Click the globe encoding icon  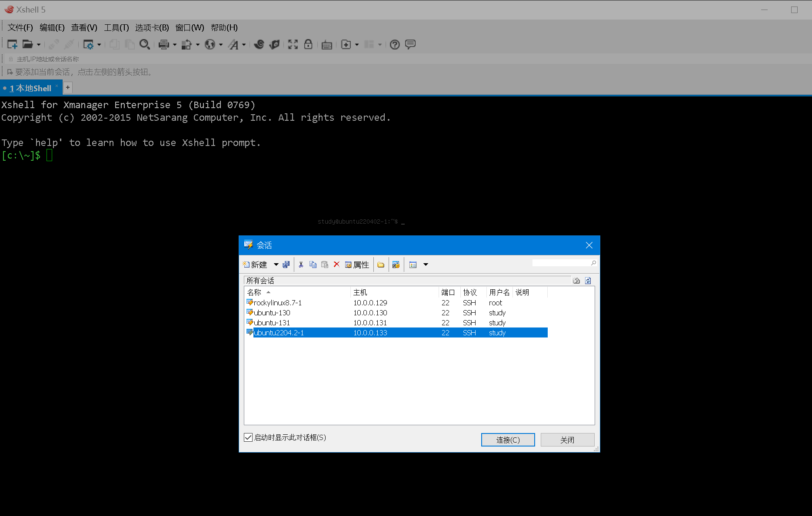coord(210,44)
